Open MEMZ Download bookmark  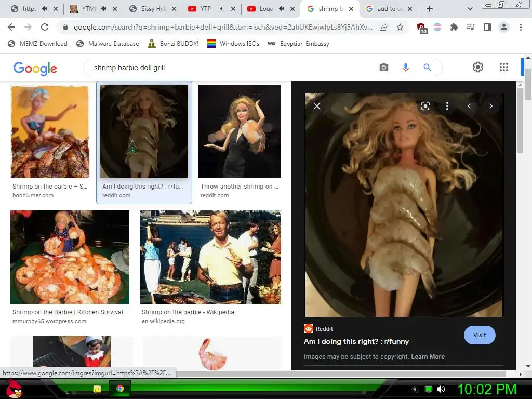click(x=37, y=44)
